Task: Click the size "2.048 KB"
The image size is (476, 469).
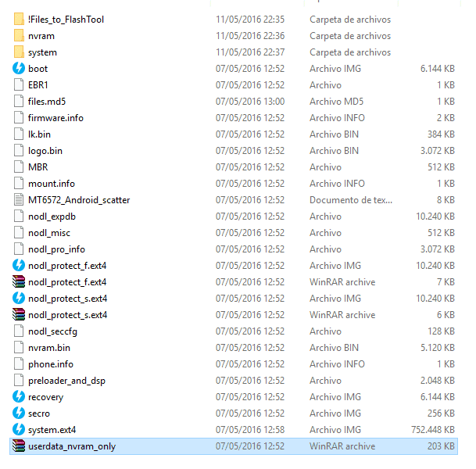Action: [438, 381]
